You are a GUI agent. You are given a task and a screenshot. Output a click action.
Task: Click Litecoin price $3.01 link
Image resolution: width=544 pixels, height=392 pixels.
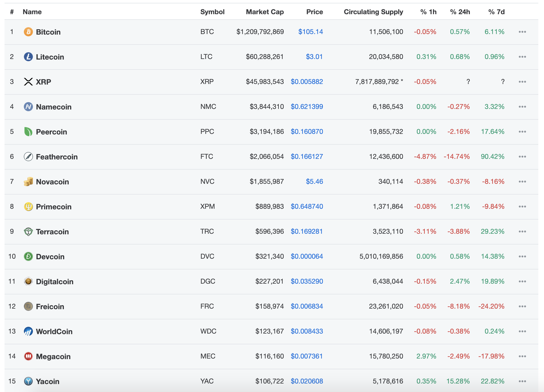click(x=314, y=57)
